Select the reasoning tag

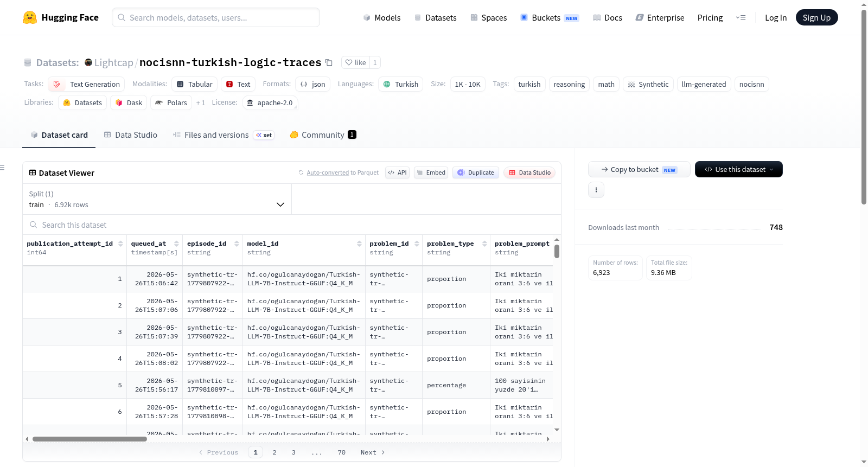(569, 84)
